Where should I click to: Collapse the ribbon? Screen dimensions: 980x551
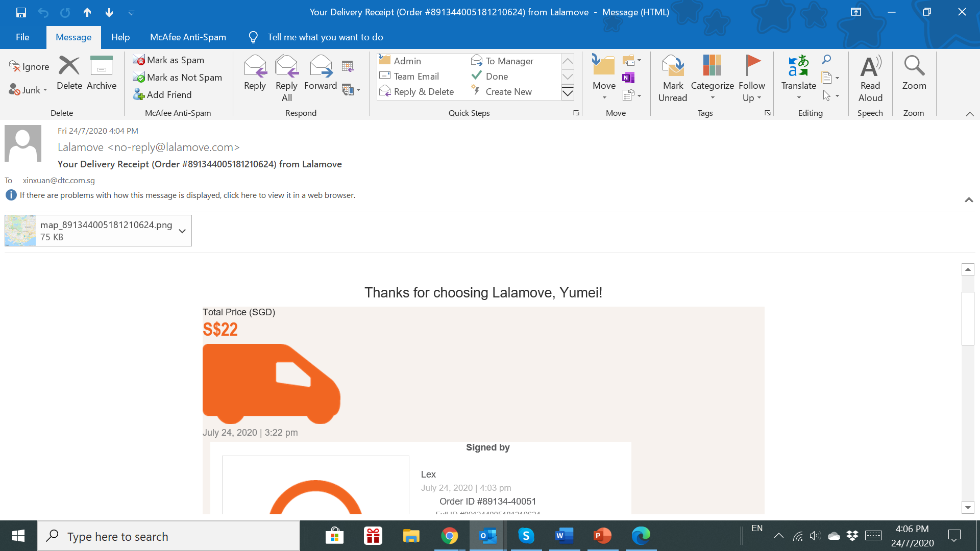point(970,114)
